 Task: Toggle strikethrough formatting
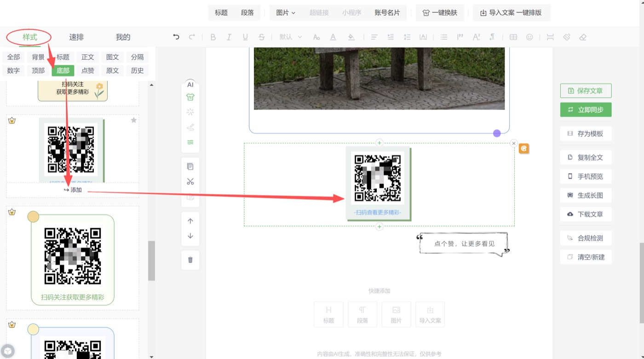tap(261, 37)
